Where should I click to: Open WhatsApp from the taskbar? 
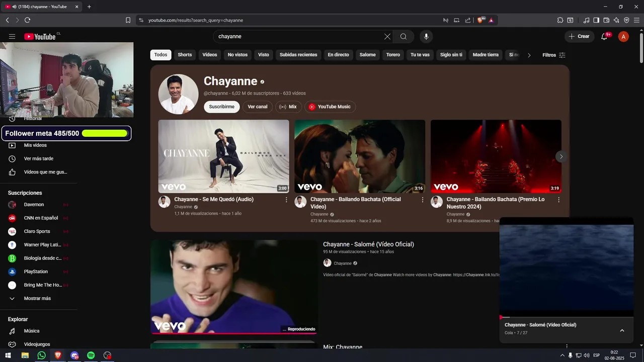pos(41,355)
